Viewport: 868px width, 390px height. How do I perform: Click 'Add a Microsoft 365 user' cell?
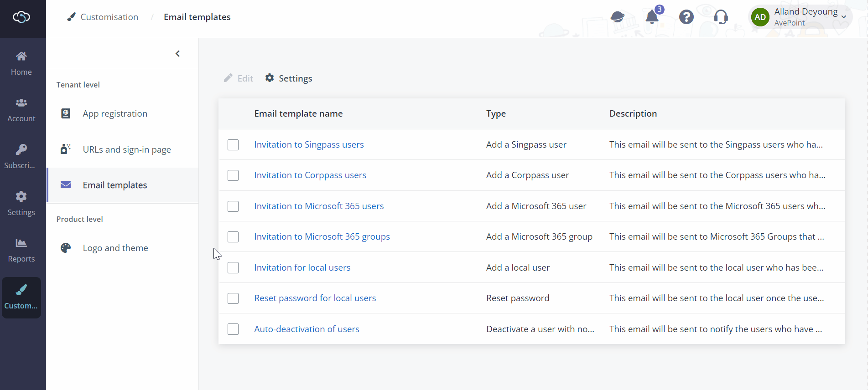(536, 206)
